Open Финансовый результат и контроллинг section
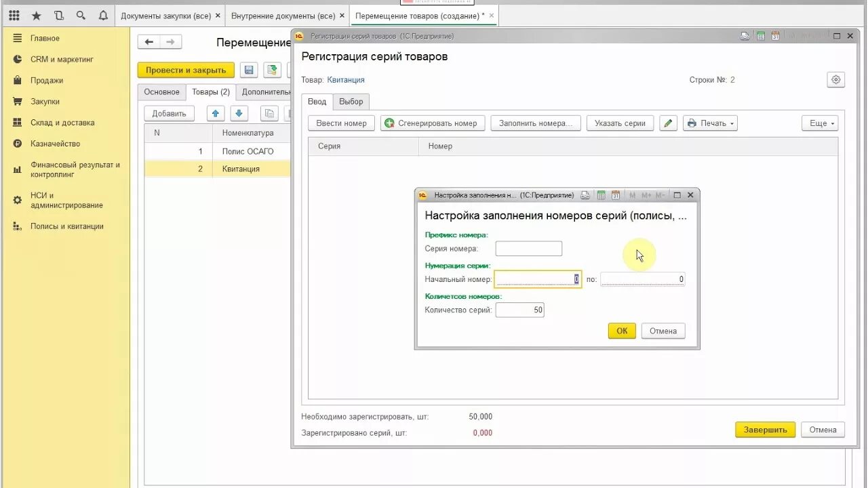 pos(75,169)
